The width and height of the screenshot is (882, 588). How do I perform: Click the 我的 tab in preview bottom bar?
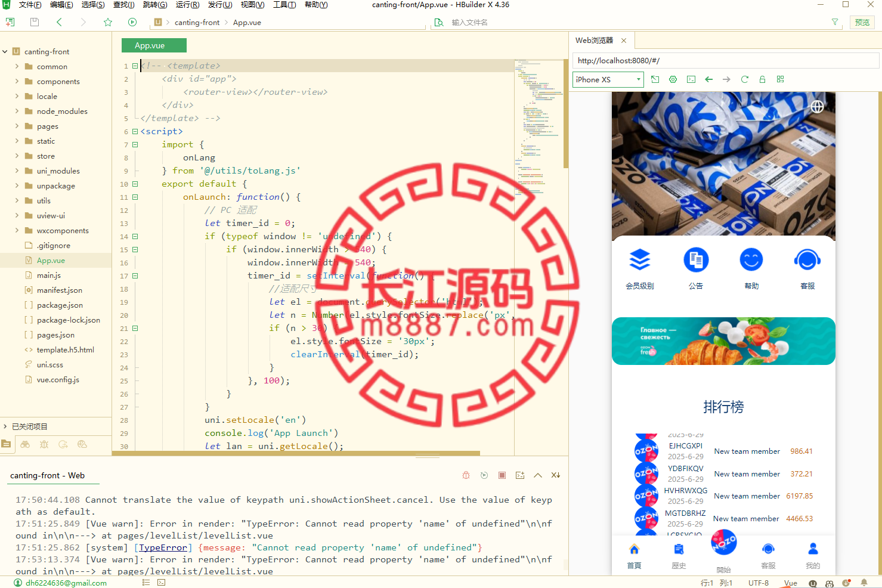pos(813,556)
